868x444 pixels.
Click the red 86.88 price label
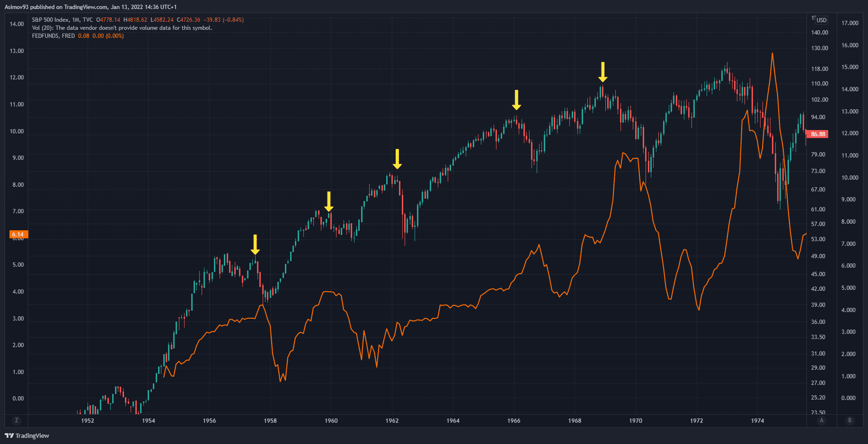[x=818, y=134]
